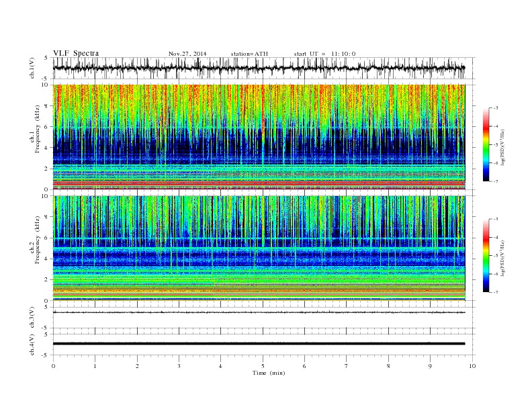This screenshot has width=532, height=411.
Task: Click the "ch.1(V)" waveform axis label
Action: (x=32, y=68)
